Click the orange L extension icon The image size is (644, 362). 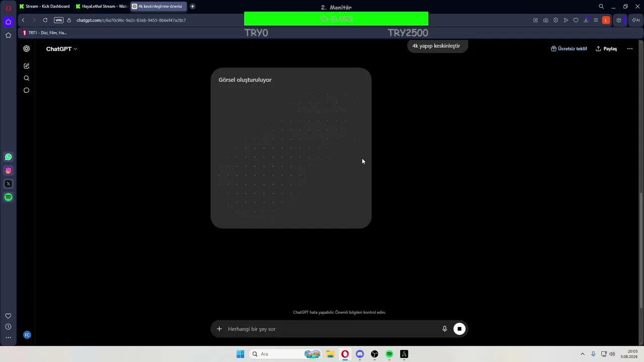tap(606, 20)
